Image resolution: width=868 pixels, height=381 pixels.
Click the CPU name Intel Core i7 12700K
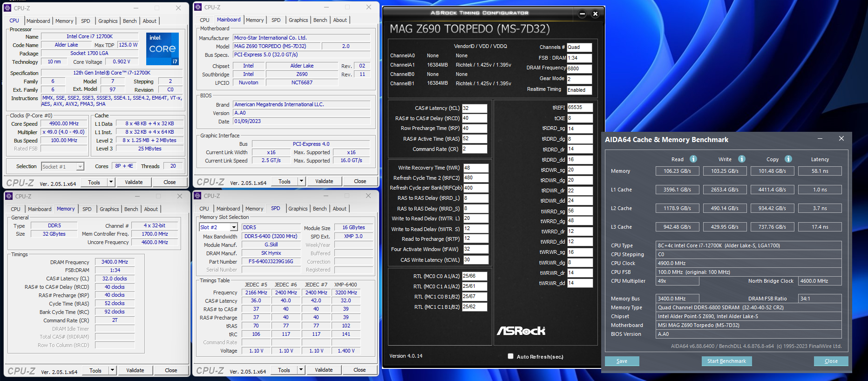pos(89,36)
